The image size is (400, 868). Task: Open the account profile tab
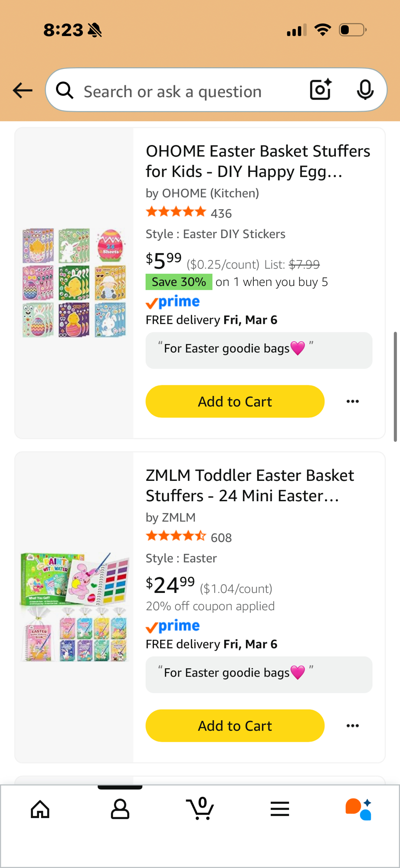point(120,809)
